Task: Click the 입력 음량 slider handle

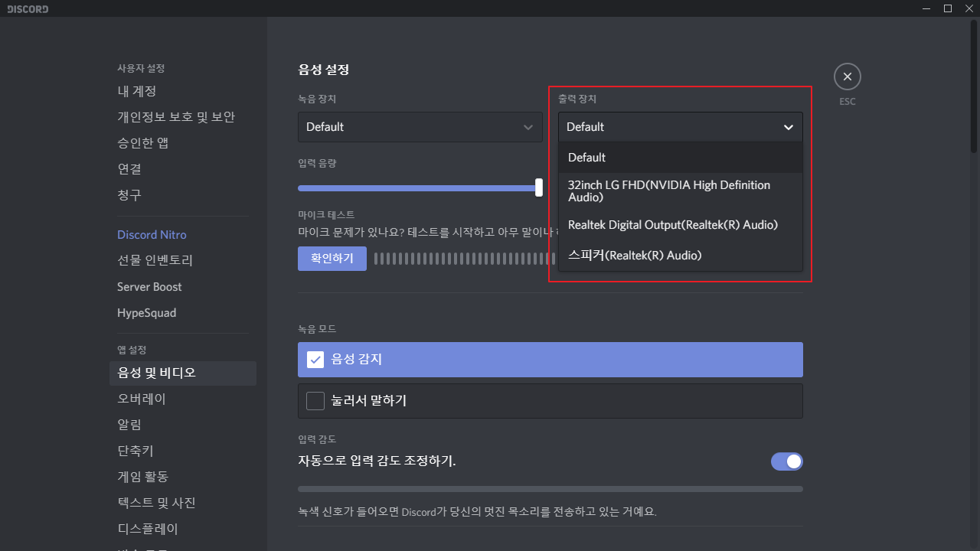Action: (x=539, y=187)
